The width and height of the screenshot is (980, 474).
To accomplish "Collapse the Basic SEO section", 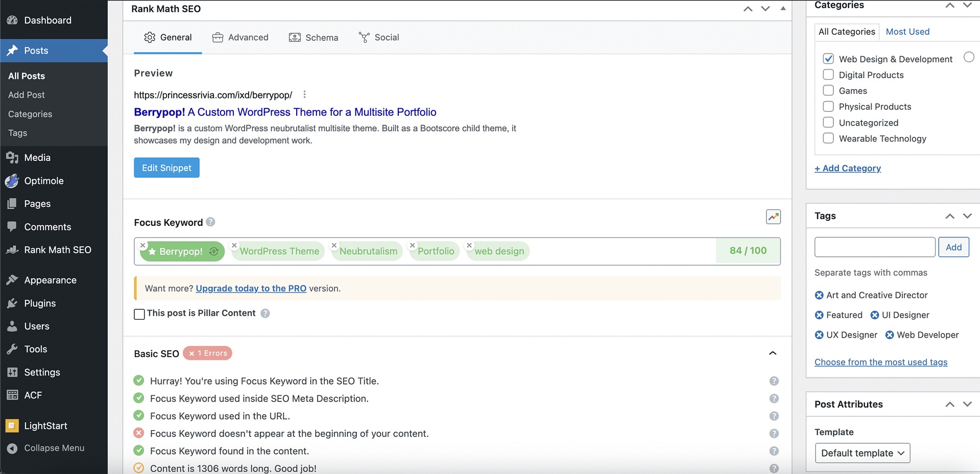I will (x=773, y=353).
